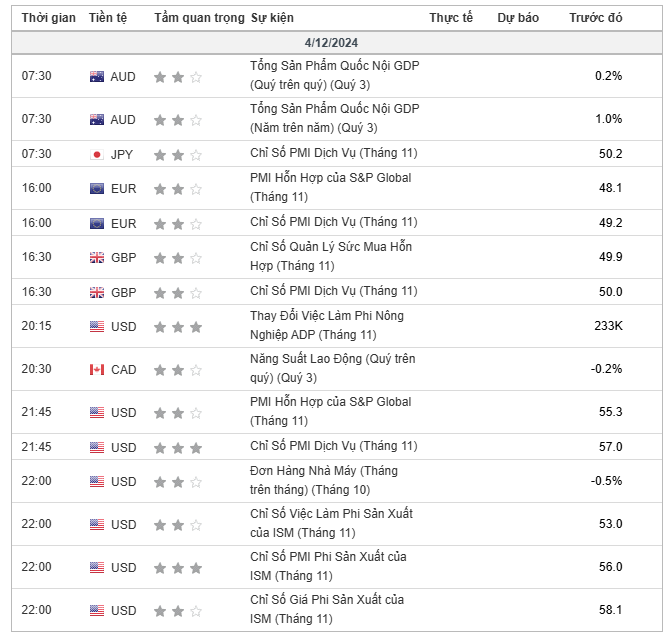Click importance stars for ISM Non-Manufacturing PMI row
Screen dimensions: 669x639
pos(177,568)
